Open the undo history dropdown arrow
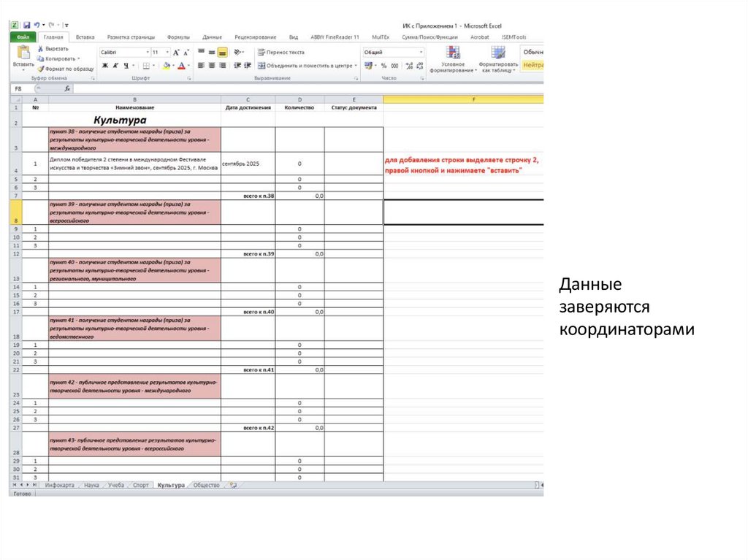The image size is (748, 560). click(43, 26)
